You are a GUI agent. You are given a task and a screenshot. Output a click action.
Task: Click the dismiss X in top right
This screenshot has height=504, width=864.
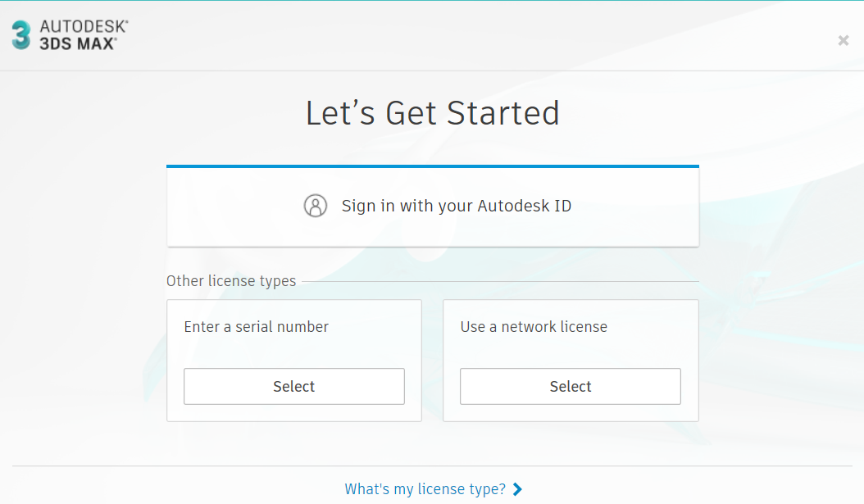pyautogui.click(x=843, y=39)
